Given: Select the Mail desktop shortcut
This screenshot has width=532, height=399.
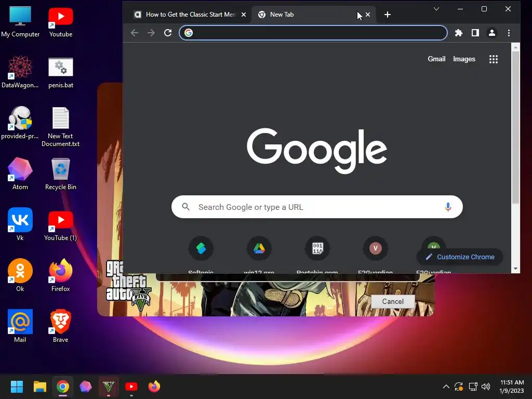Looking at the screenshot, I should point(20,326).
